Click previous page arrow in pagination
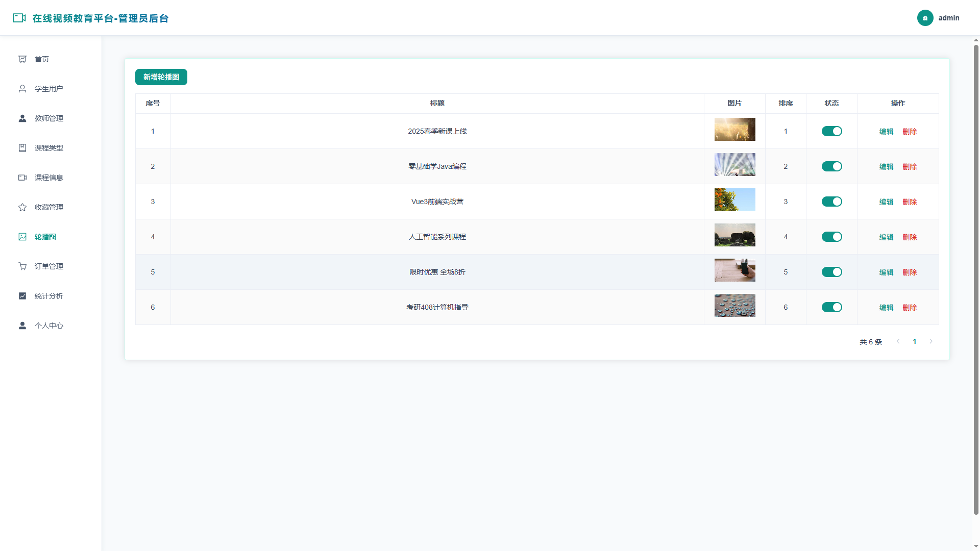Image resolution: width=980 pixels, height=551 pixels. coord(898,341)
